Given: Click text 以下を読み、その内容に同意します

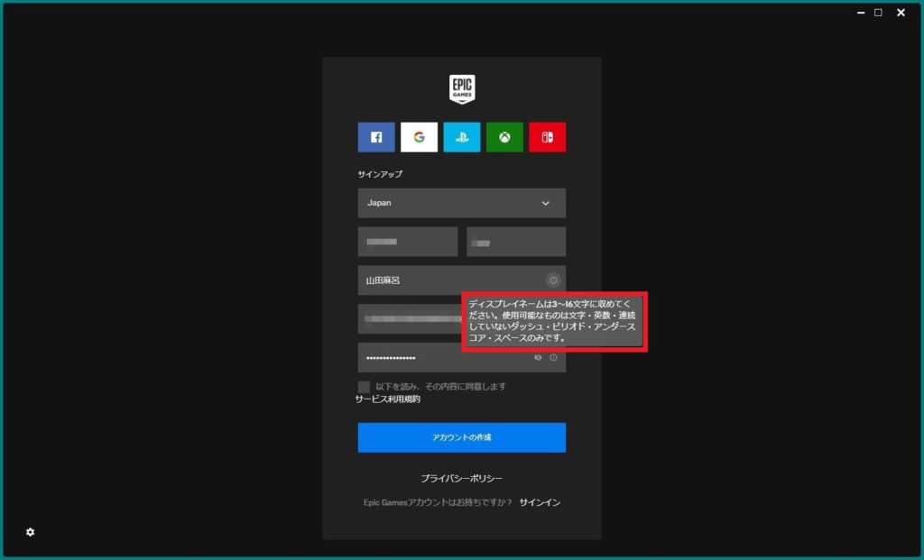Looking at the screenshot, I should pos(440,386).
